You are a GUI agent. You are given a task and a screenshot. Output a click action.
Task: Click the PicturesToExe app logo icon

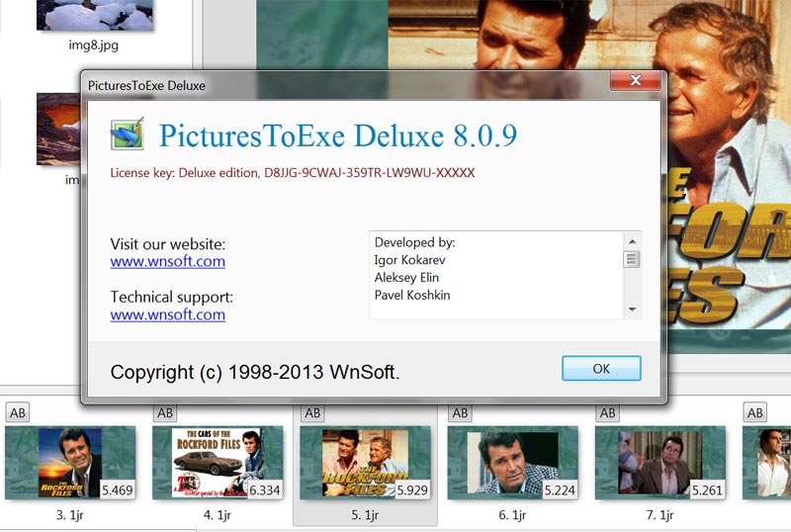click(128, 133)
